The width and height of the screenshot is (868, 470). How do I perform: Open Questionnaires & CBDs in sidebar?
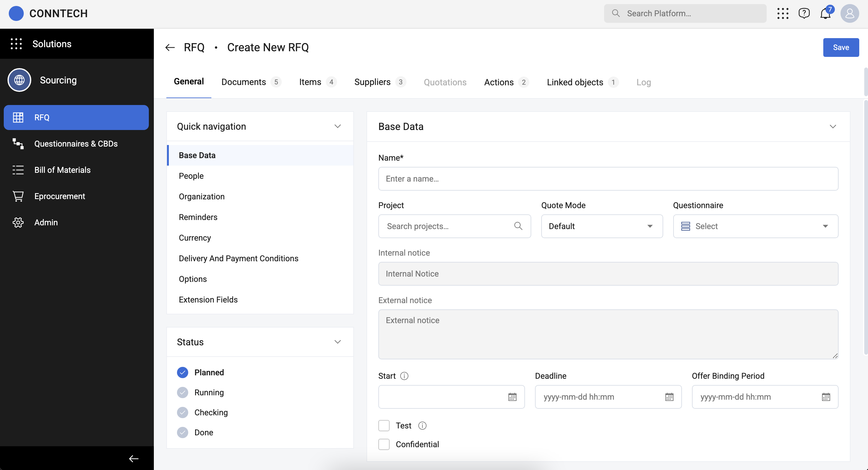click(76, 144)
